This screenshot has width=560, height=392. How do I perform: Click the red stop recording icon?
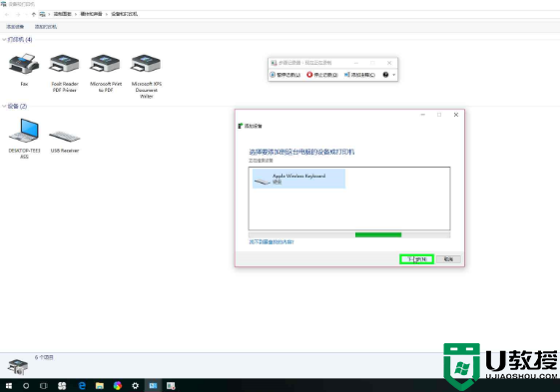tap(309, 74)
